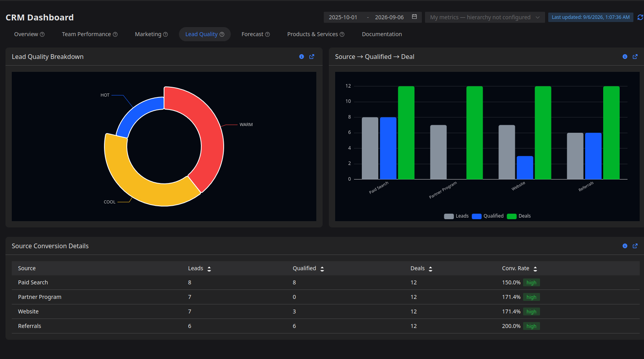Viewport: 644px width, 359px height.
Task: Open the My metrics hierarchy dropdown
Action: [x=485, y=17]
